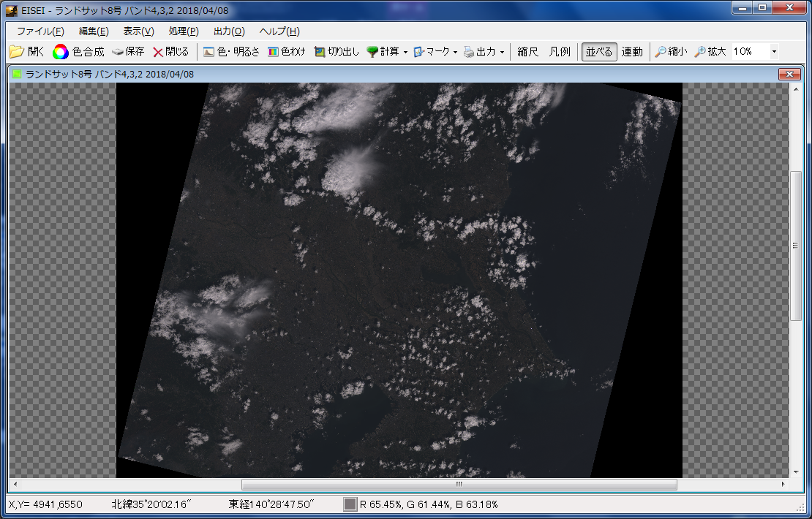Click the horizontal scrollbar thumb

pos(459,485)
